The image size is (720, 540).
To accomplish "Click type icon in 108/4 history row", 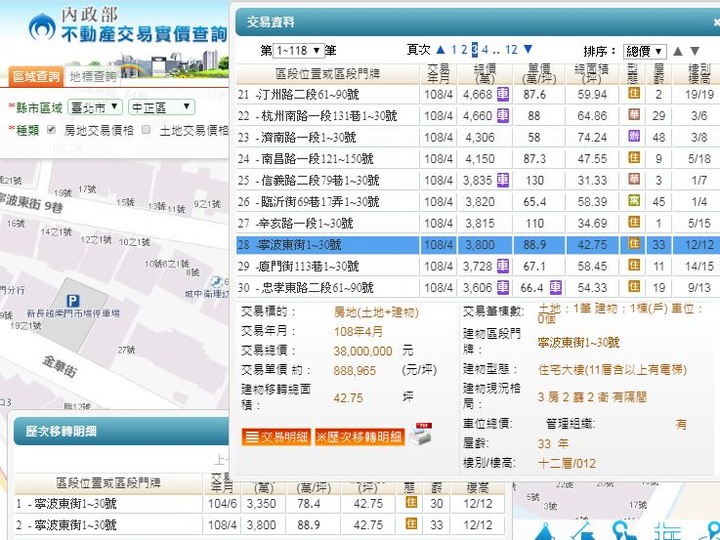I will [411, 524].
